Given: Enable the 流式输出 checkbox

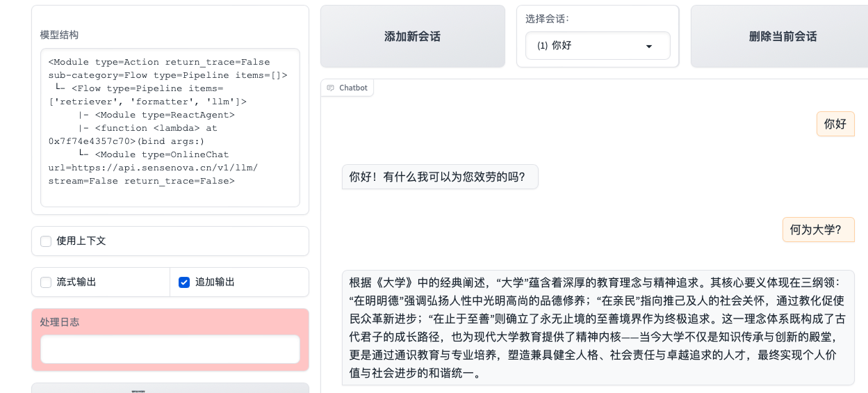Looking at the screenshot, I should coord(46,282).
